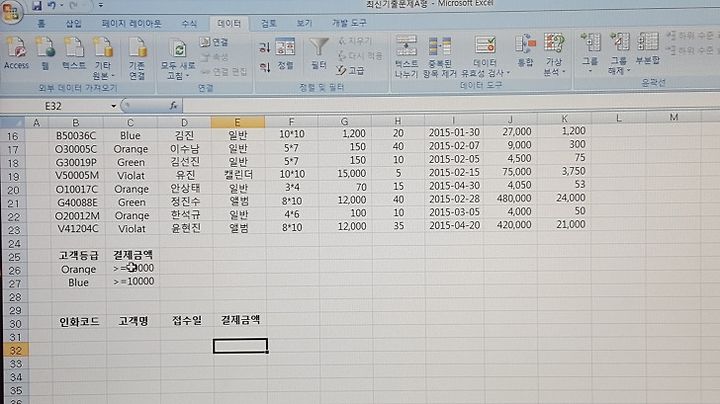Select cell with 10*10 in row 19
This screenshot has height=404, width=720.
(292, 174)
